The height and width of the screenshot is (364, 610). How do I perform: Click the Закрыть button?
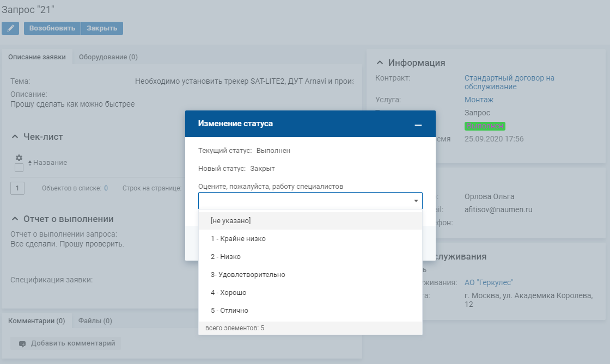point(102,28)
